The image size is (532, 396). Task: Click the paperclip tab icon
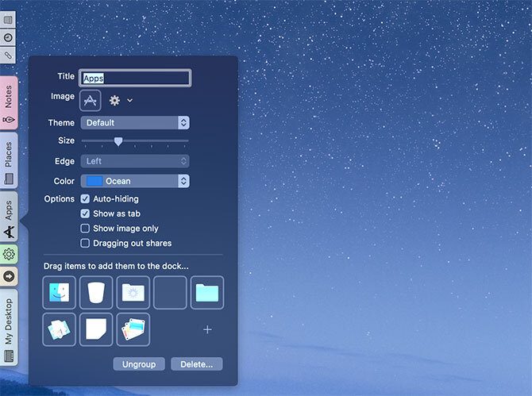coord(8,55)
